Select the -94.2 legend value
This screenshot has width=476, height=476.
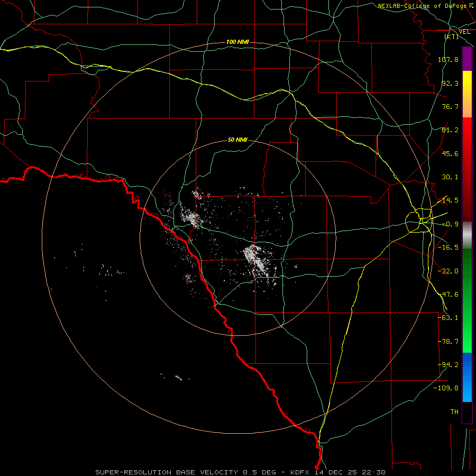pyautogui.click(x=448, y=365)
